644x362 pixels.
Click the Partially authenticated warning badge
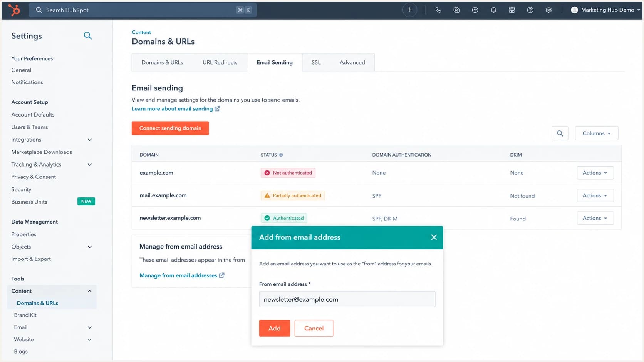(293, 195)
